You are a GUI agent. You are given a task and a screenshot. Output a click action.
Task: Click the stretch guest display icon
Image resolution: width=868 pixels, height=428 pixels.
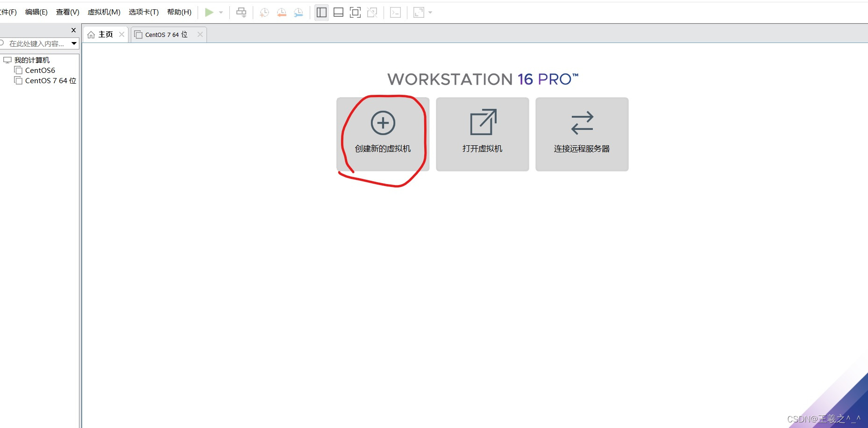tap(419, 13)
